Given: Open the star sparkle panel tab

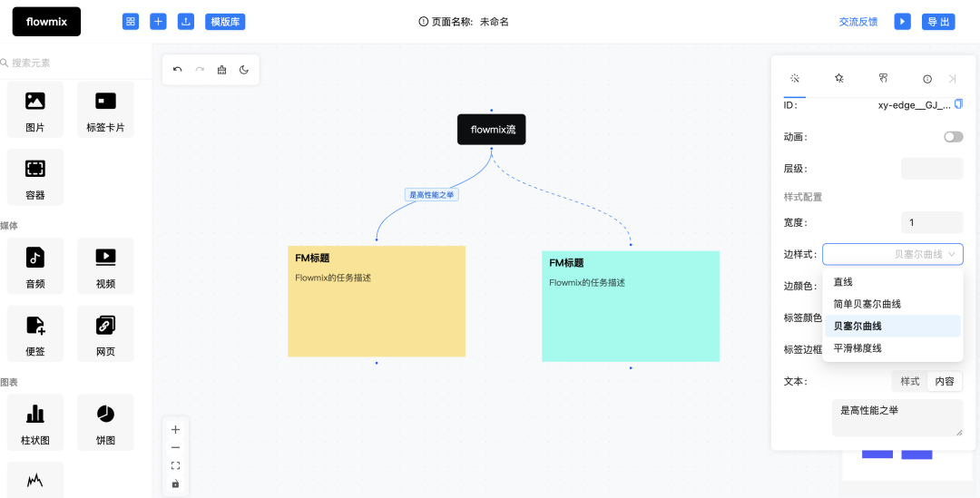Looking at the screenshot, I should [x=839, y=78].
